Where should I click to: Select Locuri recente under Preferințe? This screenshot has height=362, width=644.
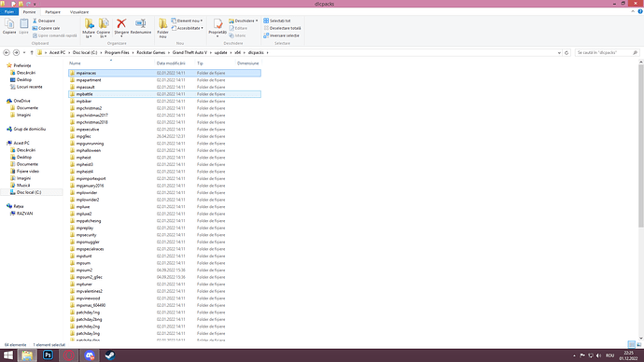pyautogui.click(x=29, y=87)
